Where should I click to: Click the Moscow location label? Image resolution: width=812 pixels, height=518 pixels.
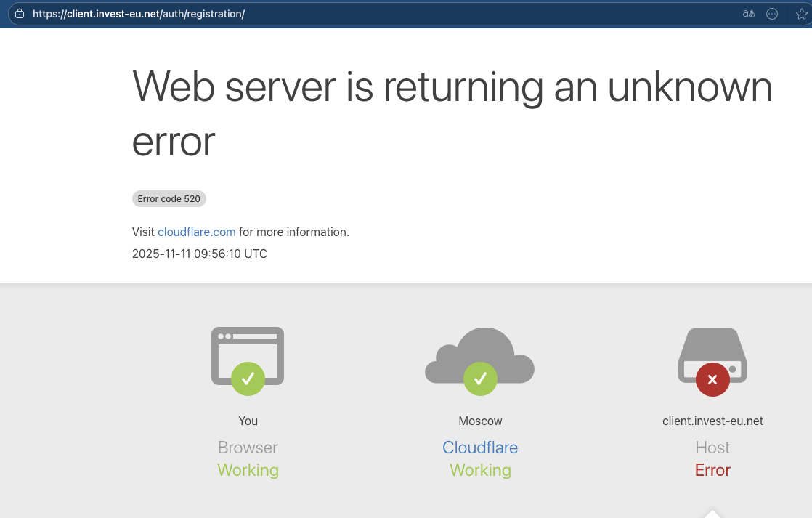click(480, 421)
